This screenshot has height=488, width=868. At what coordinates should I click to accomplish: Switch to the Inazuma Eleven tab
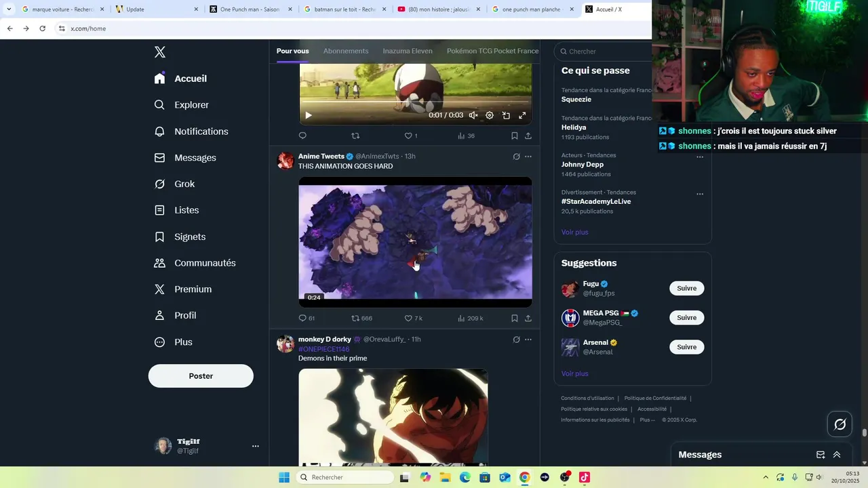(408, 51)
